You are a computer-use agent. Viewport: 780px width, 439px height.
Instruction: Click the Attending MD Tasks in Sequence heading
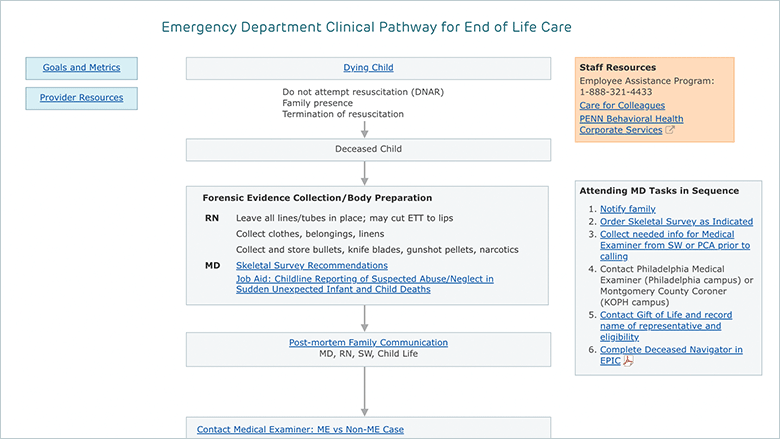click(659, 191)
